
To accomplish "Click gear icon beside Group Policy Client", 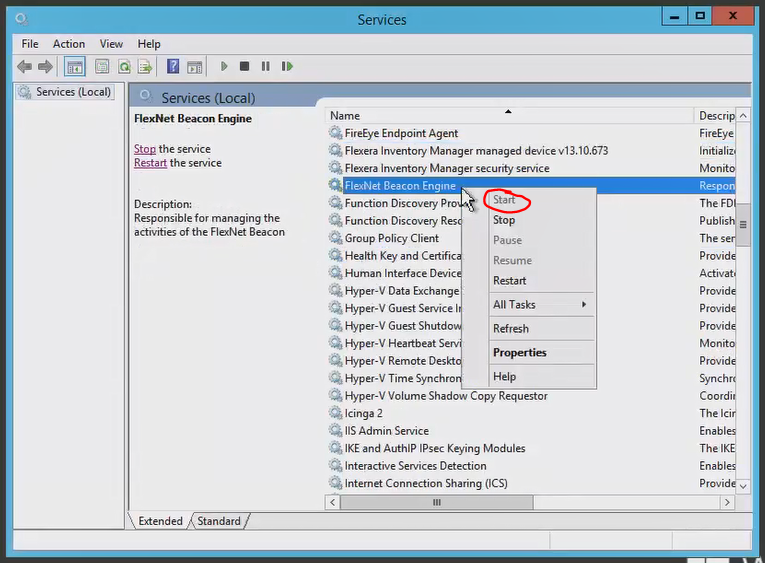I will pos(335,238).
